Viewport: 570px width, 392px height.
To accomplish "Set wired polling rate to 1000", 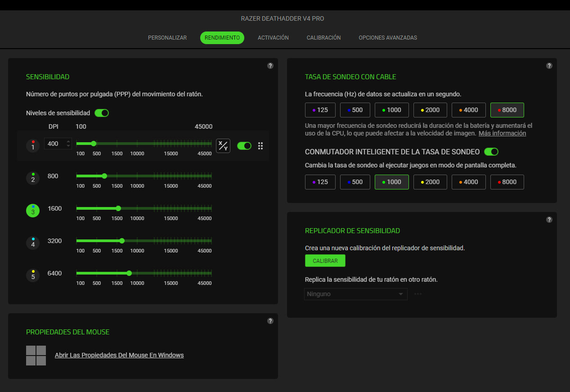I will (x=392, y=110).
